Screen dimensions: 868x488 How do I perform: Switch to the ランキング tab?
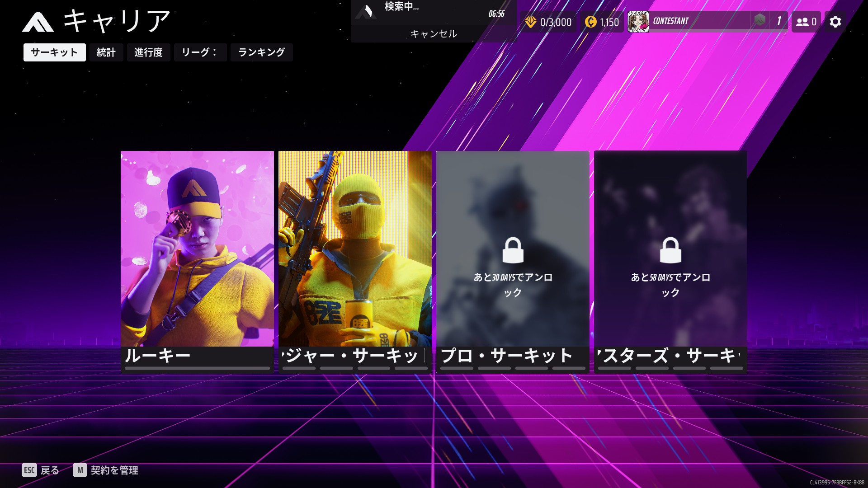261,52
